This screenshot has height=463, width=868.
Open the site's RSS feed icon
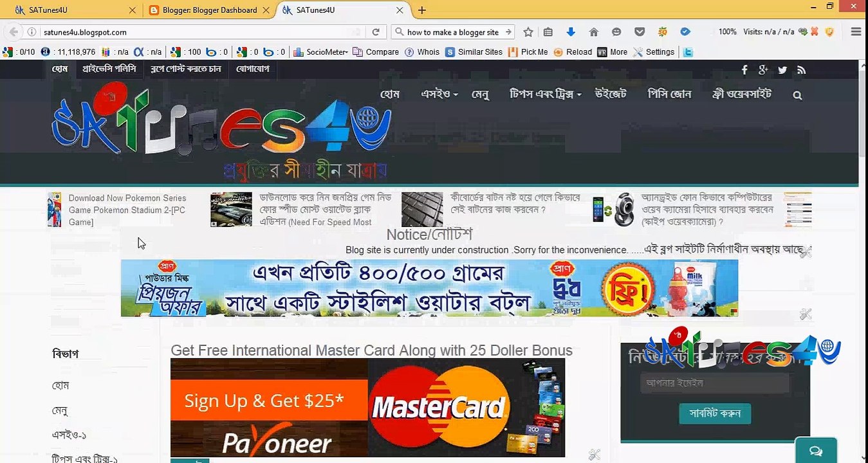(801, 70)
